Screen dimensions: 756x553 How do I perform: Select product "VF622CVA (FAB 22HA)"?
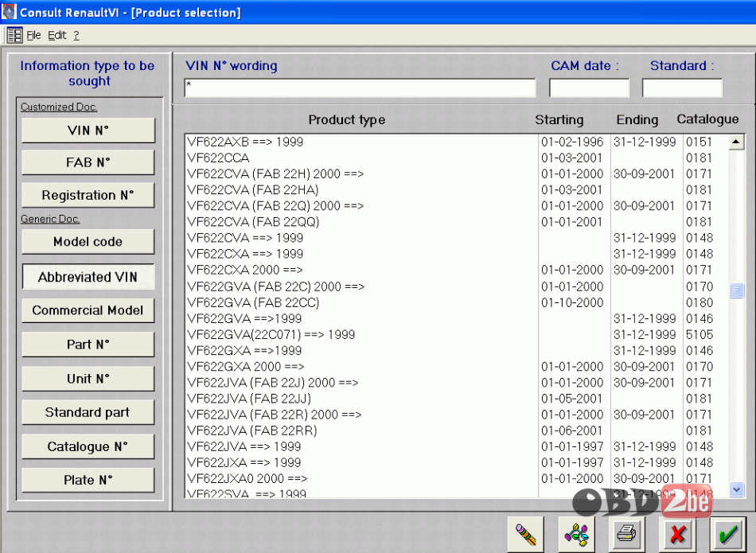[x=457, y=190]
